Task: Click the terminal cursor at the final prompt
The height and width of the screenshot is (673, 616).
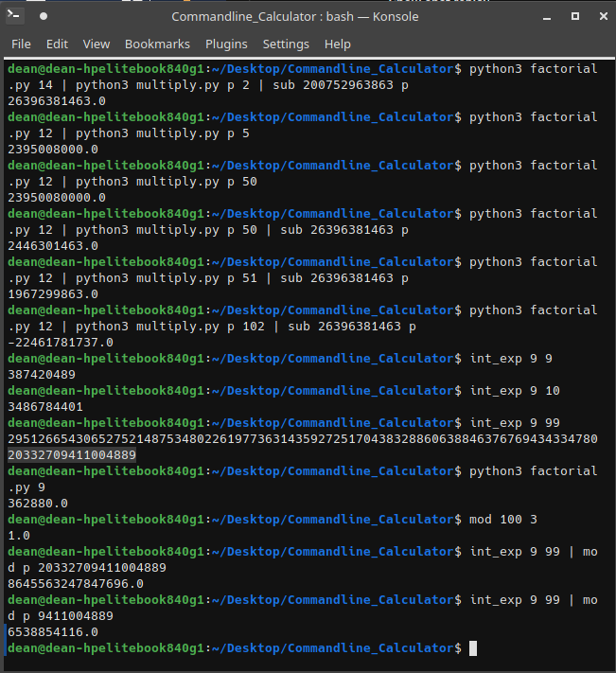Action: (x=473, y=648)
